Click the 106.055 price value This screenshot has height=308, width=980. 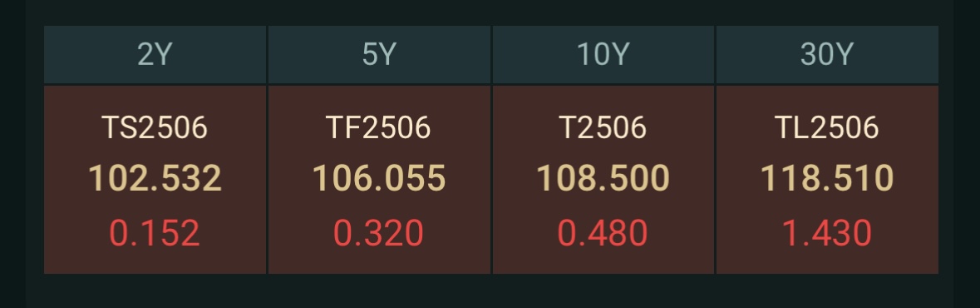(x=379, y=178)
